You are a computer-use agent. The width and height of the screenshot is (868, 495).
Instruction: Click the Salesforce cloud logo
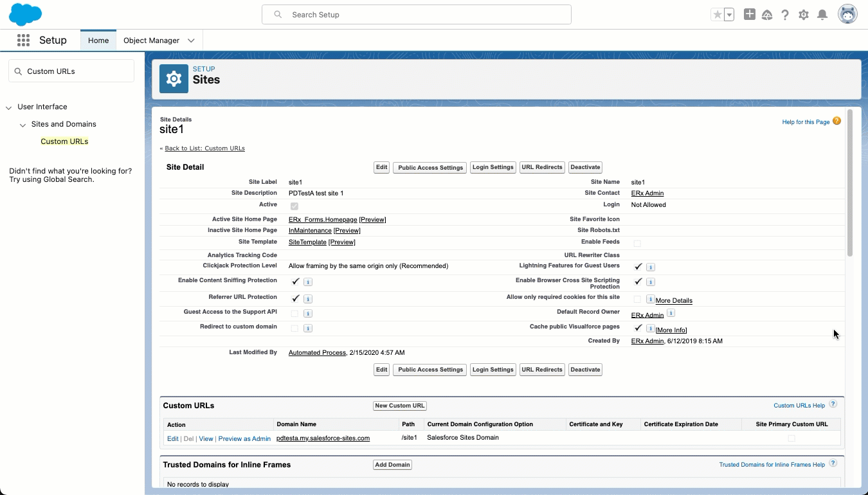tap(25, 14)
